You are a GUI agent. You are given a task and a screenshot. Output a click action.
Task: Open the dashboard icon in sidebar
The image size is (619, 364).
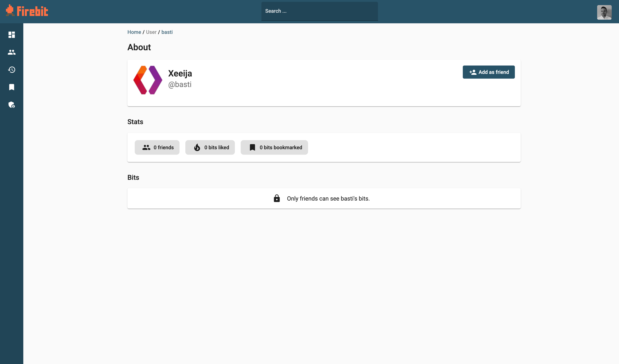11,35
